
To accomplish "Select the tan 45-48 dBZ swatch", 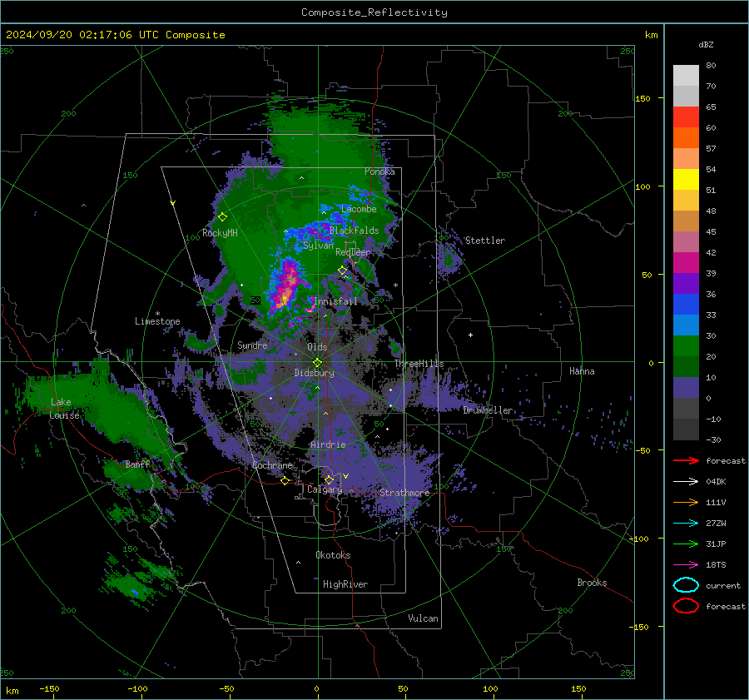I will pos(686,221).
